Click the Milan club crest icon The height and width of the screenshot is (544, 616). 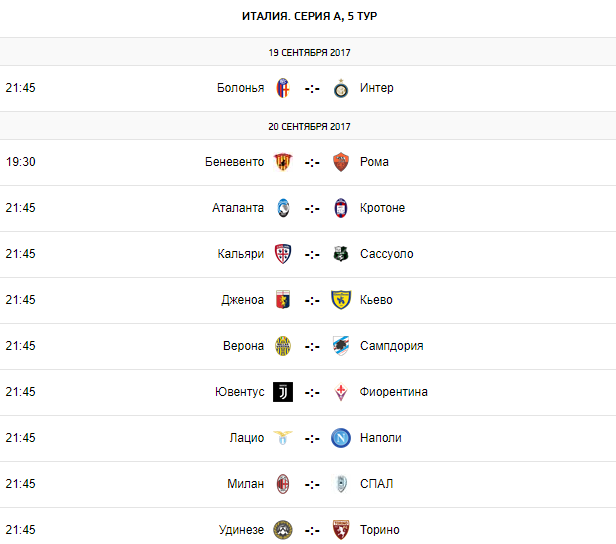(x=283, y=484)
